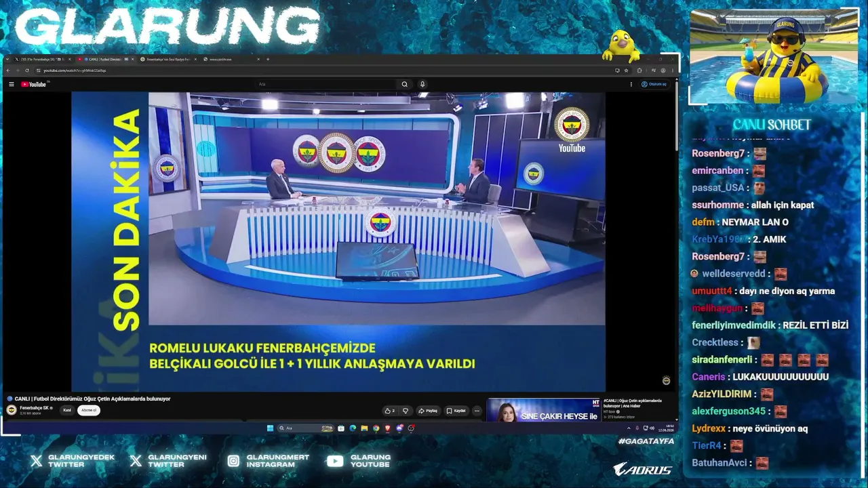Save the video with Kaydet button

tap(456, 411)
